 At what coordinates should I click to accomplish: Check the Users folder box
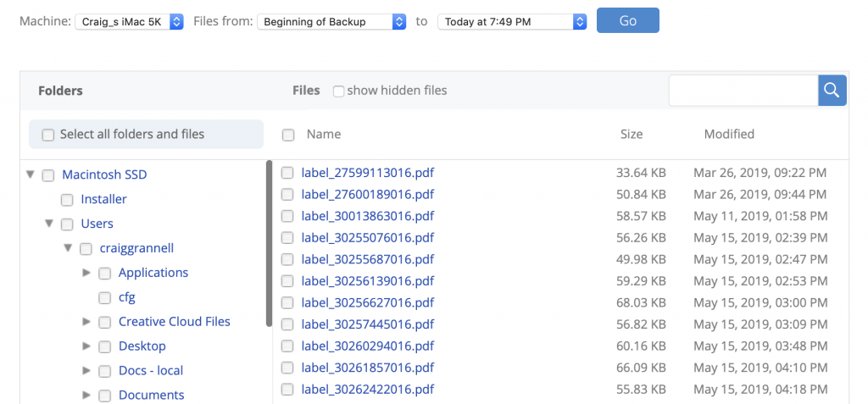tap(67, 224)
